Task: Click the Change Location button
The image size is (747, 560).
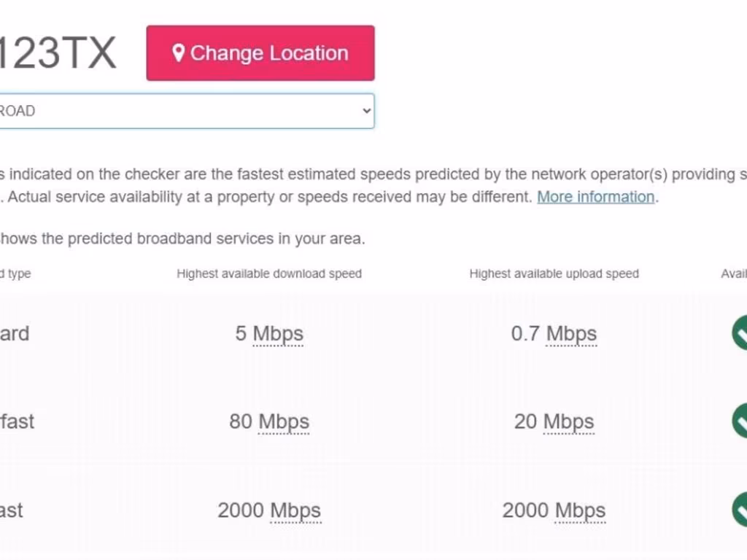Action: (x=260, y=53)
